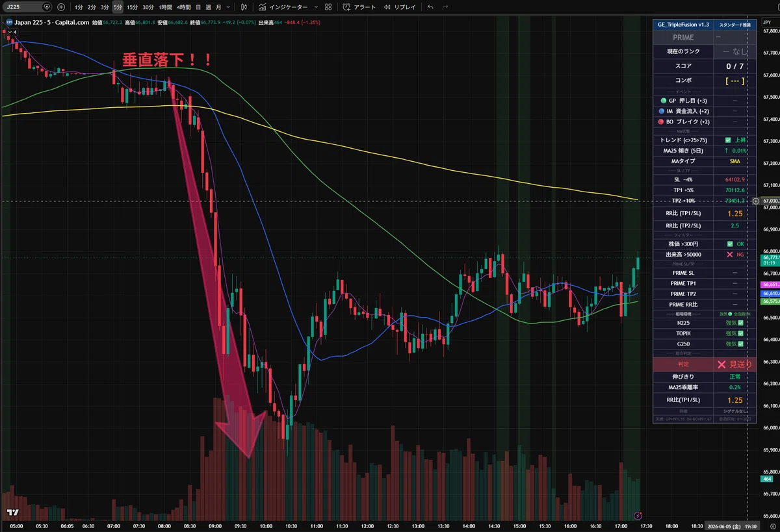The height and width of the screenshot is (532, 780).
Task: Click the 伸びきり 正常 status
Action: [735, 377]
